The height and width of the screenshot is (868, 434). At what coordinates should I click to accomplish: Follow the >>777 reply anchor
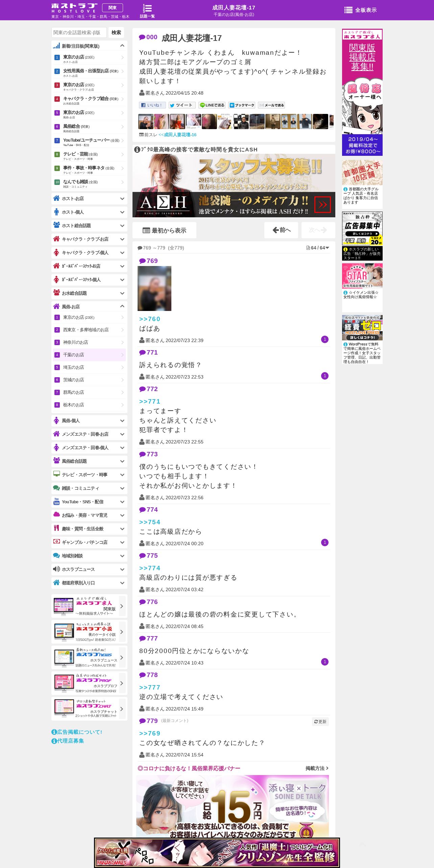pyautogui.click(x=150, y=688)
